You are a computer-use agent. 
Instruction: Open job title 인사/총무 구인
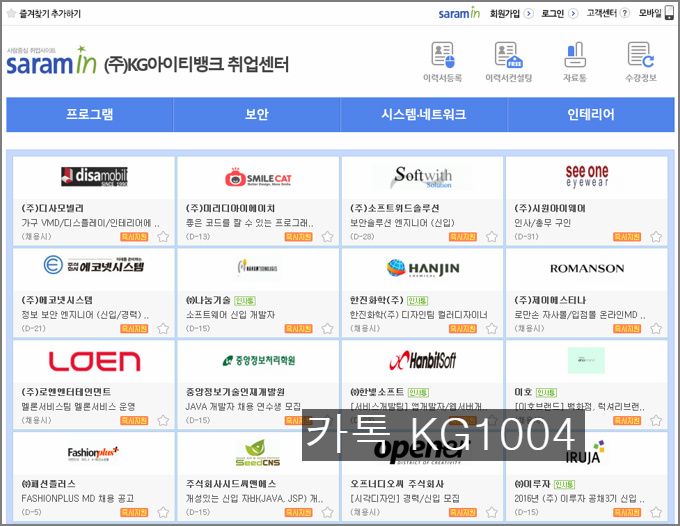(542, 223)
